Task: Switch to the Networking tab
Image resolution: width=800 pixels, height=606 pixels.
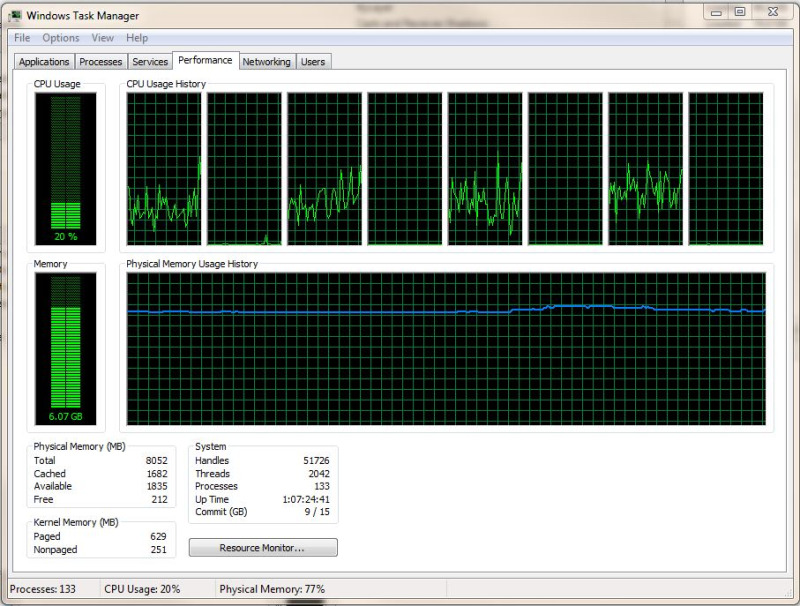Action: (x=267, y=61)
